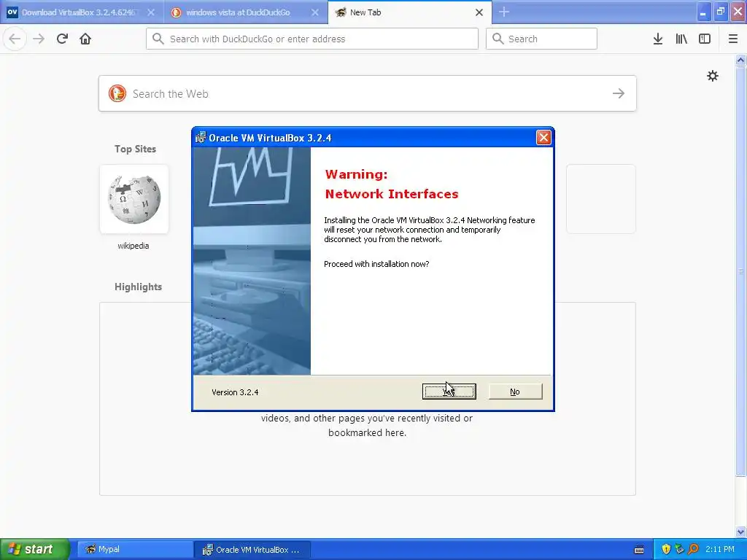Click the DuckDuckGo favicon on second tab

click(177, 12)
